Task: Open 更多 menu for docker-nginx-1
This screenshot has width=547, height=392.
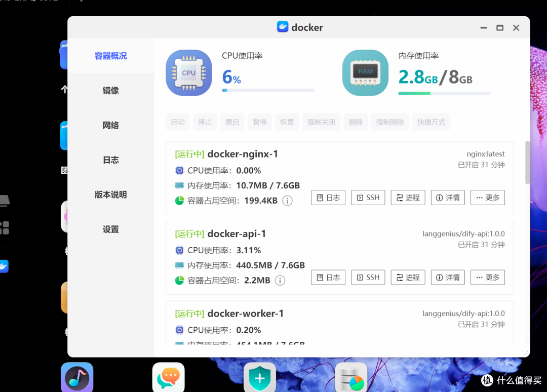Action: tap(487, 198)
